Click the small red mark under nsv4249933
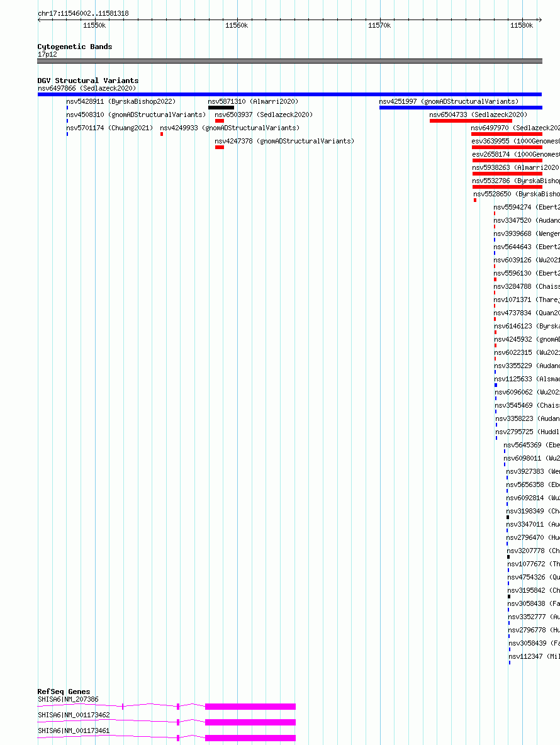 [162, 135]
